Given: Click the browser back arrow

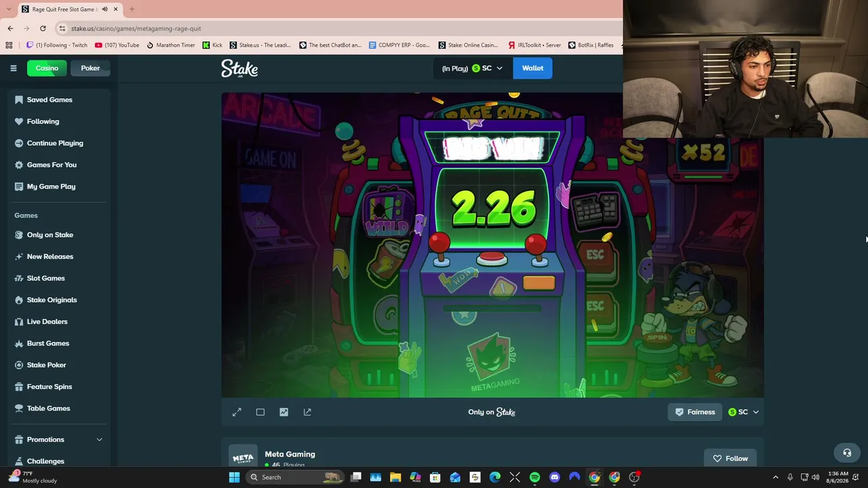Looking at the screenshot, I should click(10, 28).
